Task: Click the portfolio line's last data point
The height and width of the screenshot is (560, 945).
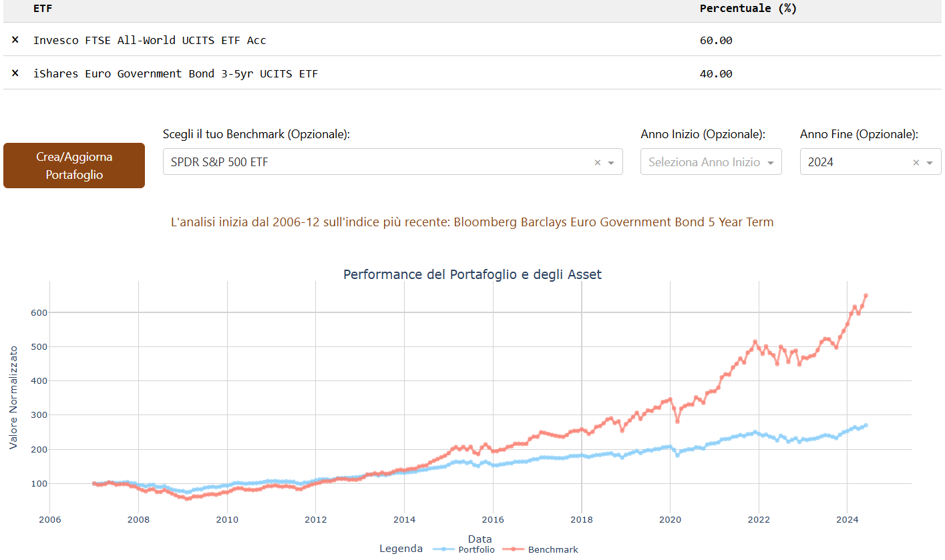Action: coord(866,425)
